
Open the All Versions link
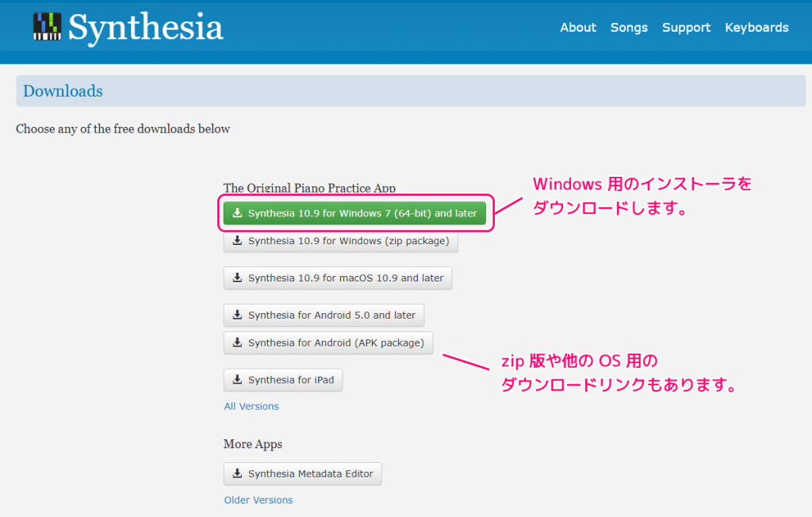(251, 406)
